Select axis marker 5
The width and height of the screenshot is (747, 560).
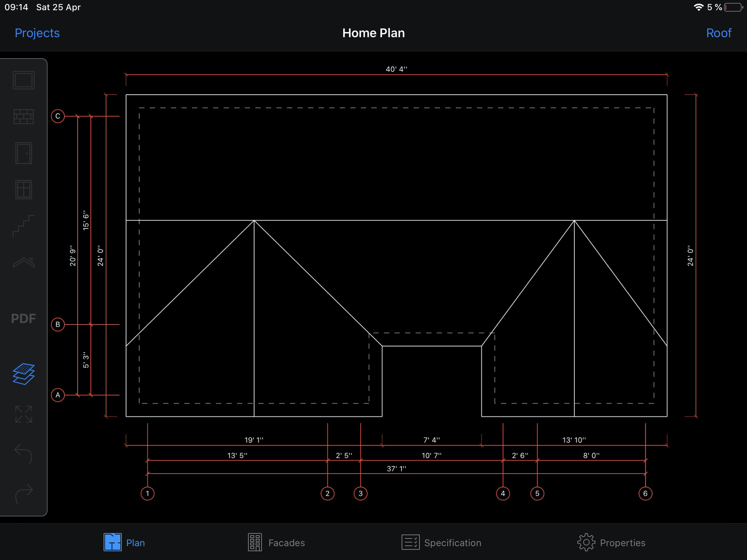pyautogui.click(x=537, y=493)
